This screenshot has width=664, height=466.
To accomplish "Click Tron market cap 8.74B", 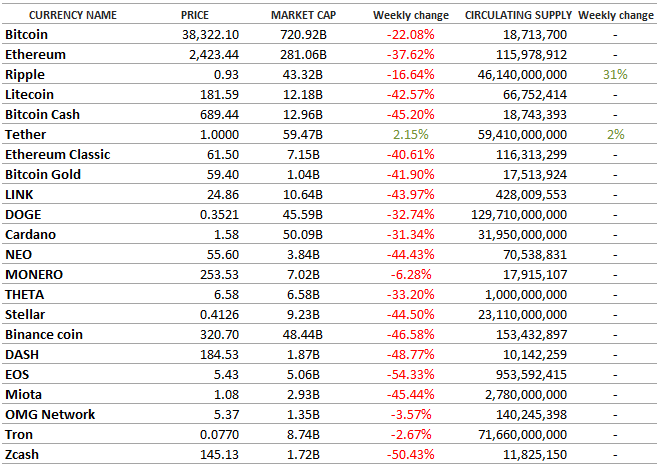I will click(x=303, y=435).
